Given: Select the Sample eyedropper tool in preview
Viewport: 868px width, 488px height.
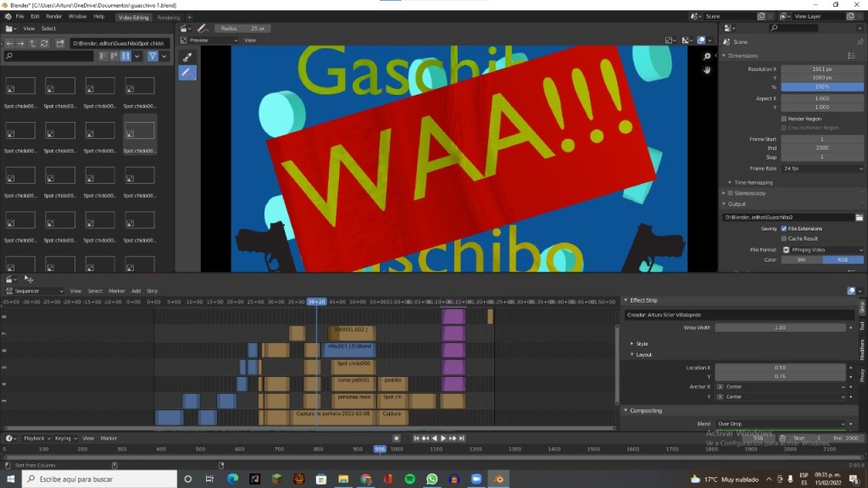Looking at the screenshot, I should [x=187, y=57].
